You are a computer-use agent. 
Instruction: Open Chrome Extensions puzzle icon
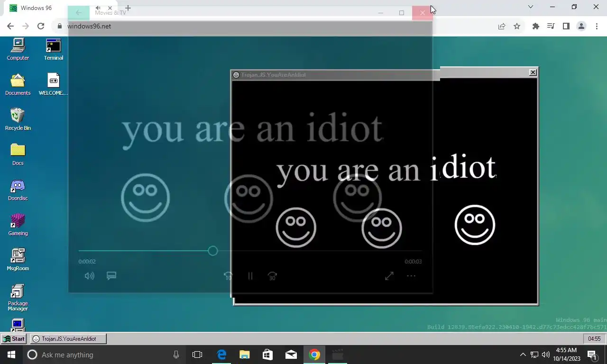click(x=536, y=26)
